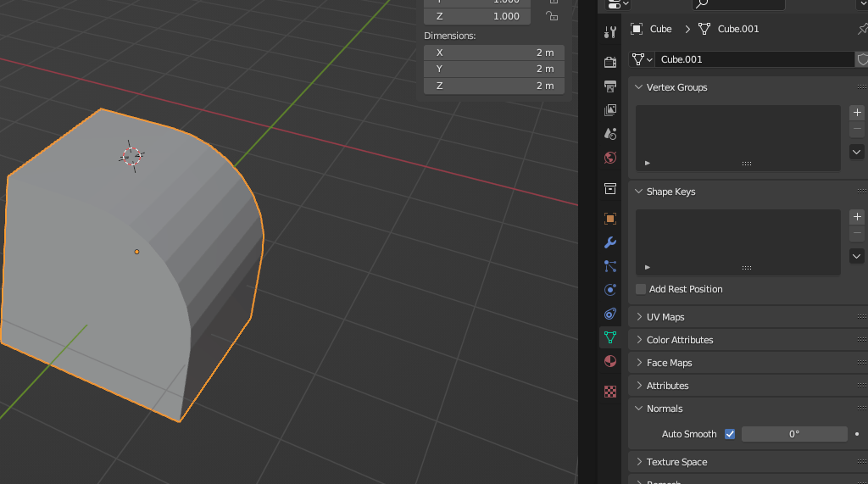Open the properties editor type dropdown
Image resolution: width=868 pixels, height=484 pixels.
pyautogui.click(x=618, y=4)
